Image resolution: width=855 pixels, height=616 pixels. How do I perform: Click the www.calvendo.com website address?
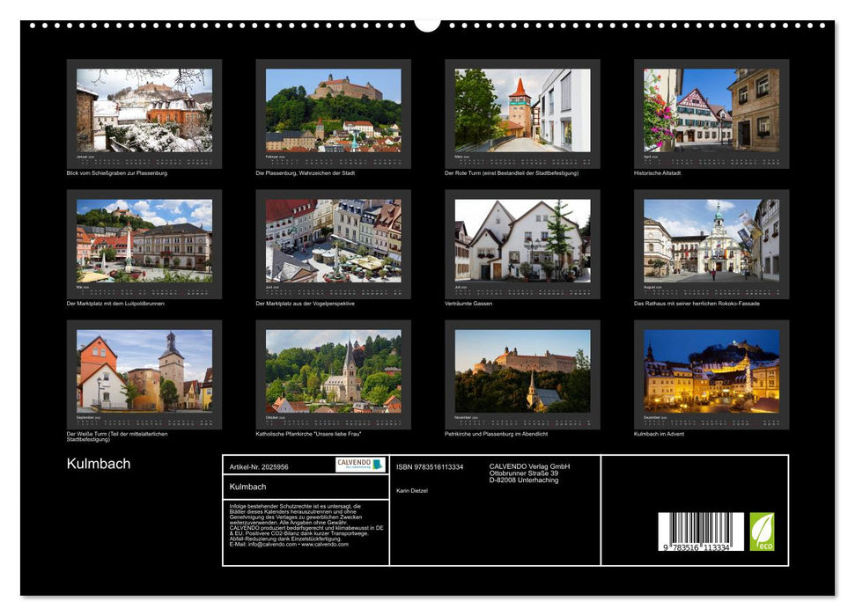pyautogui.click(x=323, y=542)
